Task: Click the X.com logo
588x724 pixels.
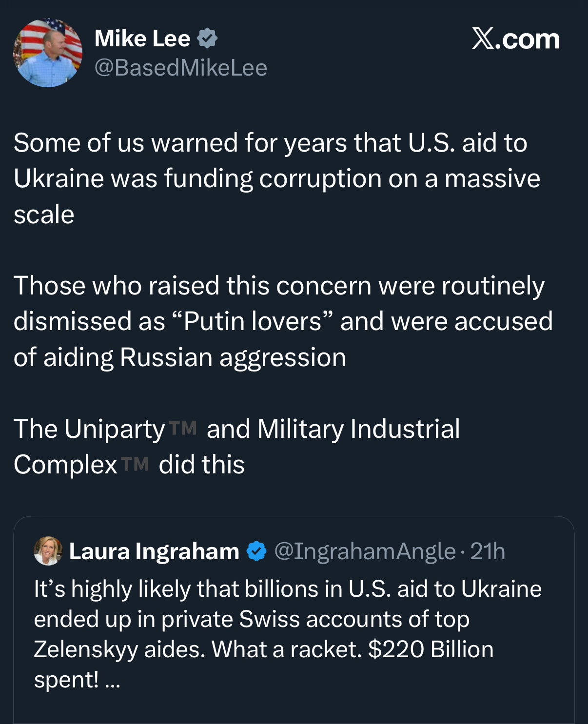Action: tap(515, 39)
